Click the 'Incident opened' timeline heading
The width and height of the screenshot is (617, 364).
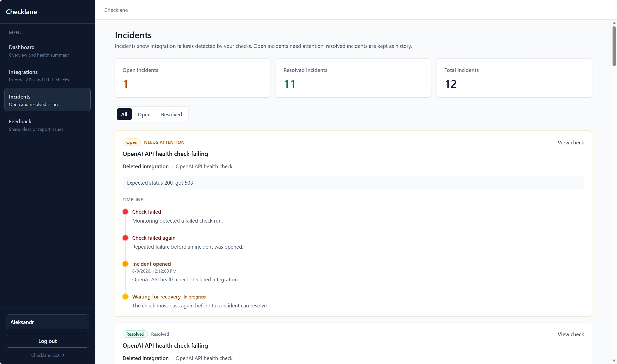pyautogui.click(x=152, y=264)
